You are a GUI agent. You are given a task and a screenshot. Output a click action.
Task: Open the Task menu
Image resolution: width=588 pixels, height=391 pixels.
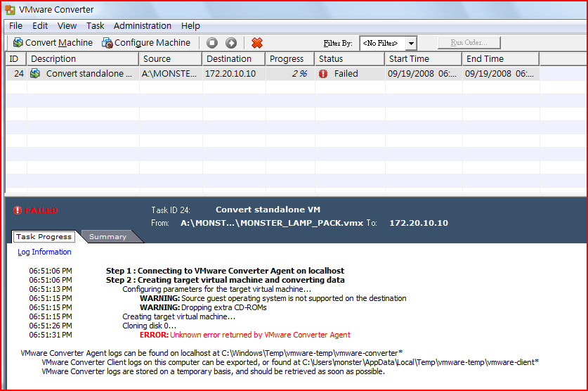click(96, 26)
